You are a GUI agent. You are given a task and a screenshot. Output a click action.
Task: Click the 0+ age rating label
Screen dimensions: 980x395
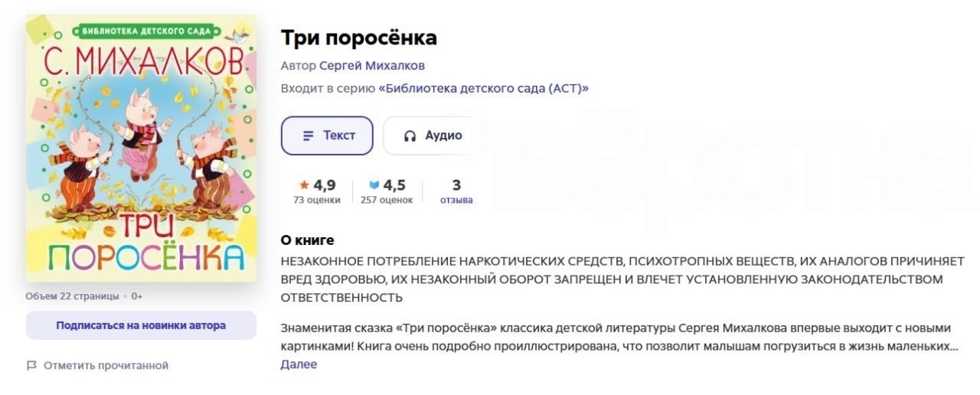(x=136, y=295)
